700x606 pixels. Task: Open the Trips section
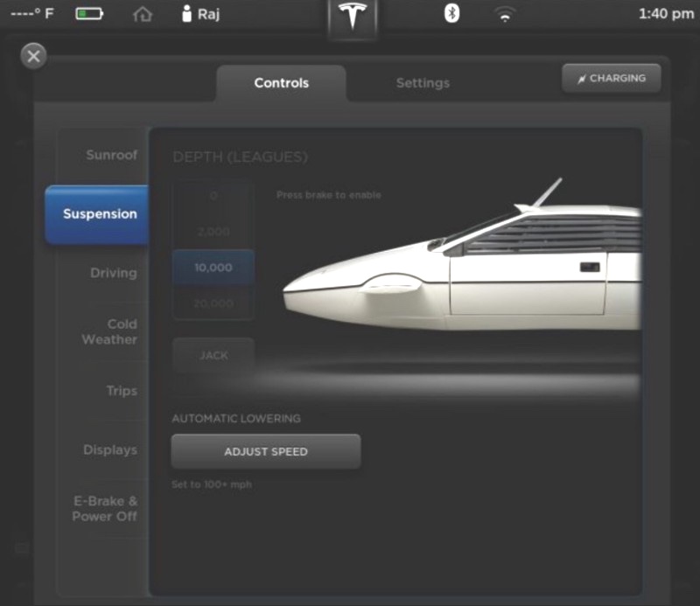coord(120,392)
